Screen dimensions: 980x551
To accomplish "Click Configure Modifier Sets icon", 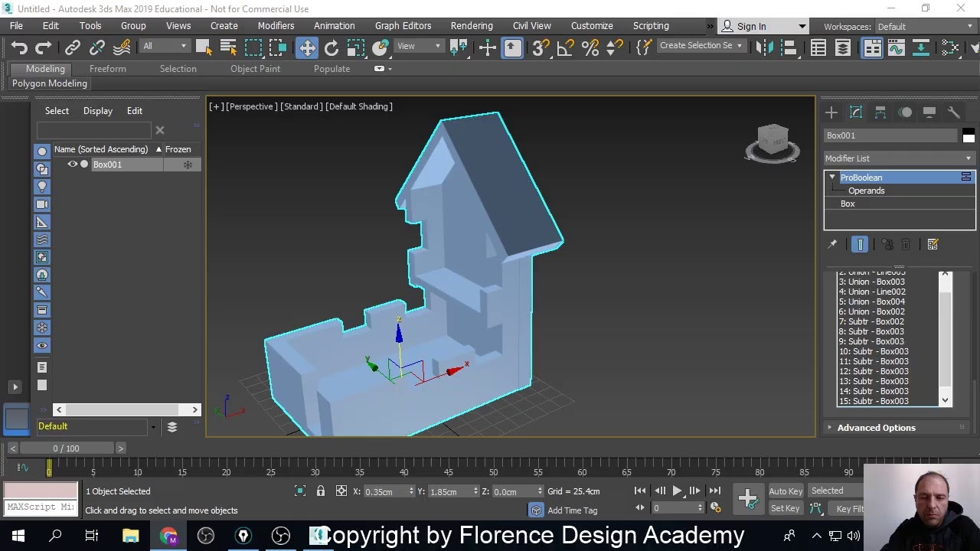I will point(933,244).
